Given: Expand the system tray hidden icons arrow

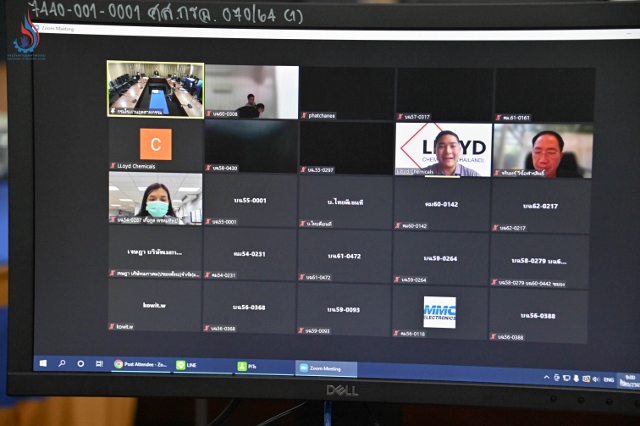Looking at the screenshot, I should pyautogui.click(x=547, y=378).
